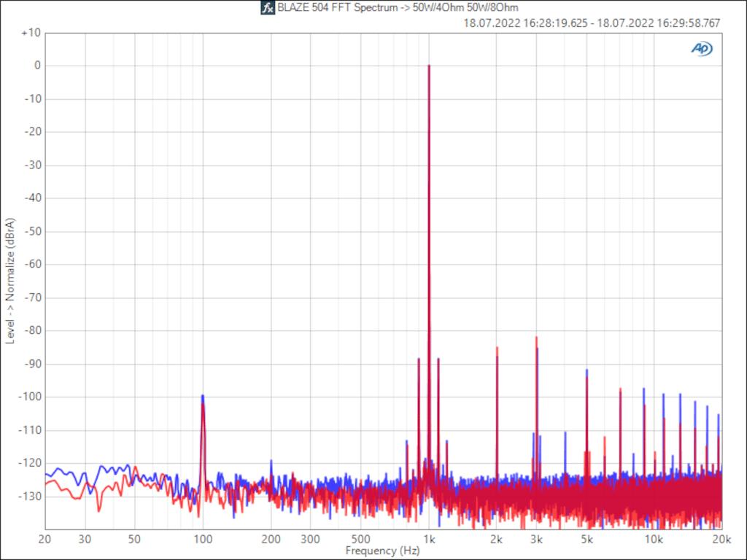Click the Frequency (Hz) axis label
The image size is (747, 560).
(x=382, y=551)
